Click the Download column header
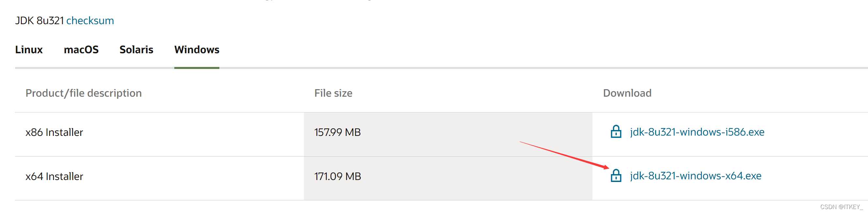868x213 pixels. coord(627,93)
